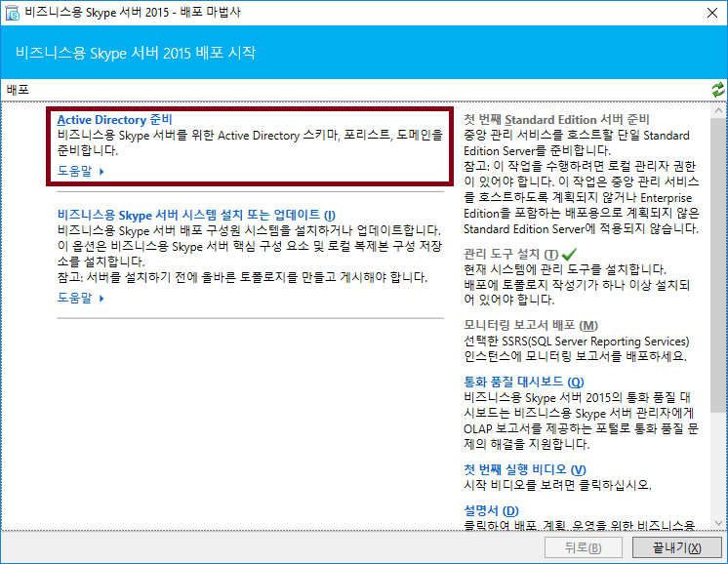Click banner title 비즈니스용 Skype 서버 2015 배포 시작
The height and width of the screenshot is (564, 728).
pyautogui.click(x=135, y=53)
